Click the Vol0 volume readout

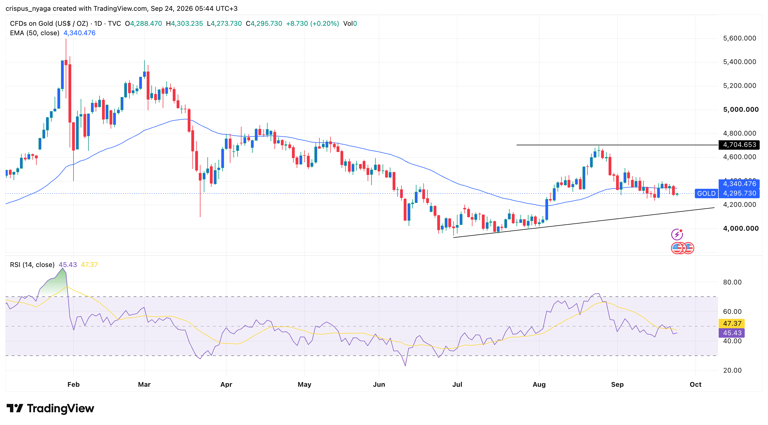click(x=350, y=24)
